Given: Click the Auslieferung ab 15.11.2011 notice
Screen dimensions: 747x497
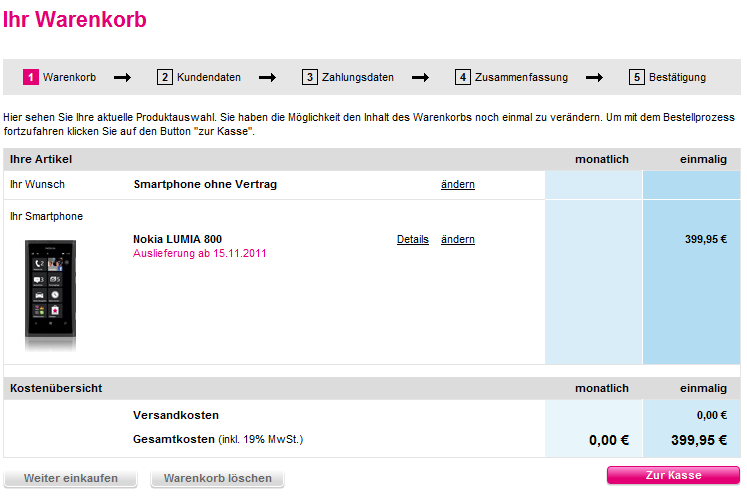Looking at the screenshot, I should point(200,254).
